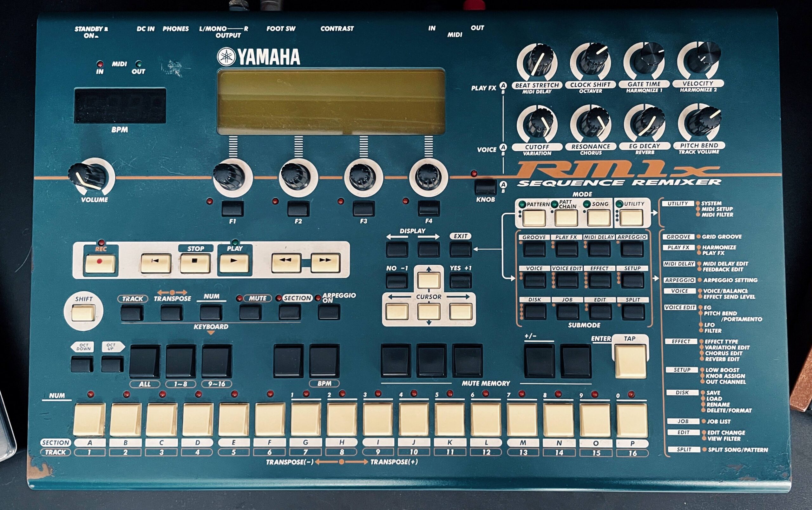Move cursor up with the up arrow button
Screen dimensions: 812x510
[x=429, y=281]
